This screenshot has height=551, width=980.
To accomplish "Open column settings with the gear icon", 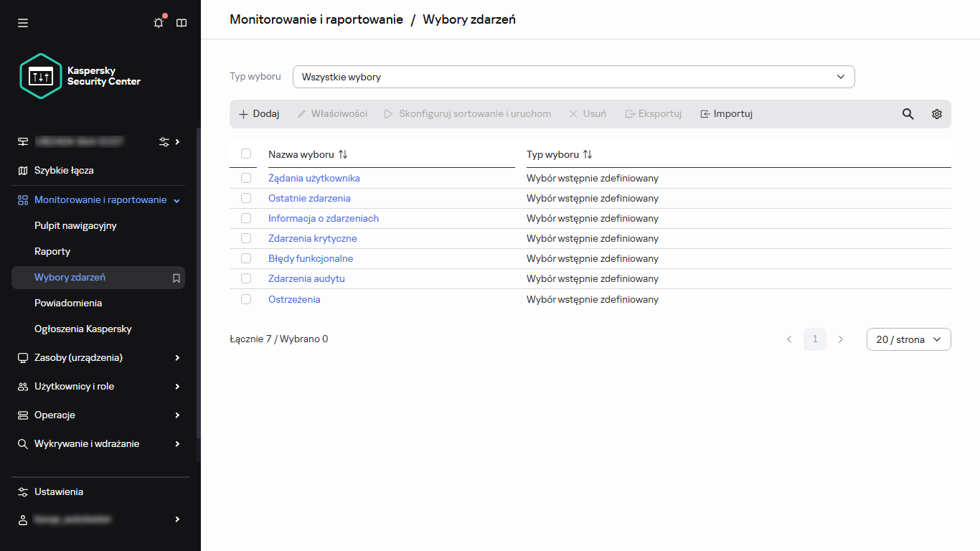I will click(936, 113).
